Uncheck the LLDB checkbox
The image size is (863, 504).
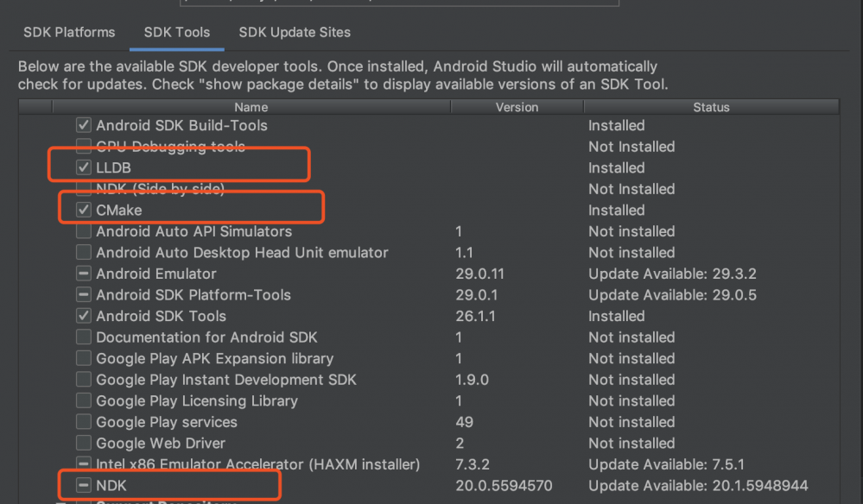tap(84, 168)
